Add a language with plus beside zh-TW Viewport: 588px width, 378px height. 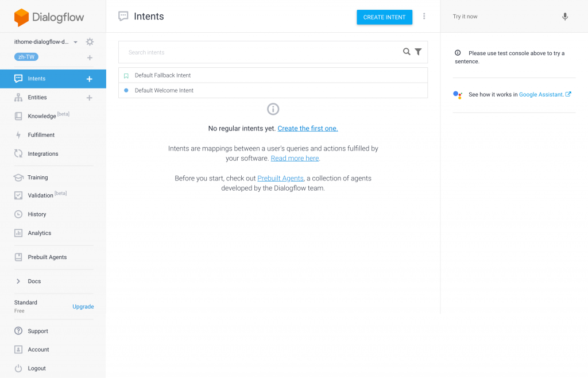pyautogui.click(x=90, y=58)
